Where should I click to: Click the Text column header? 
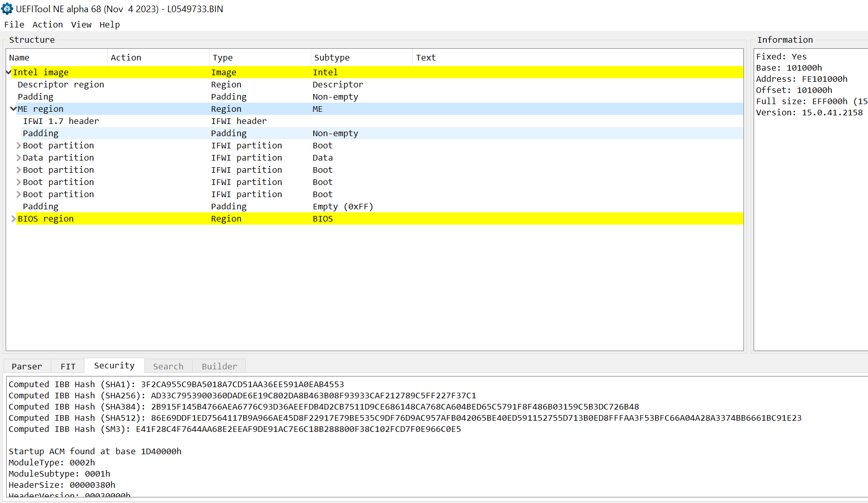tap(578, 57)
